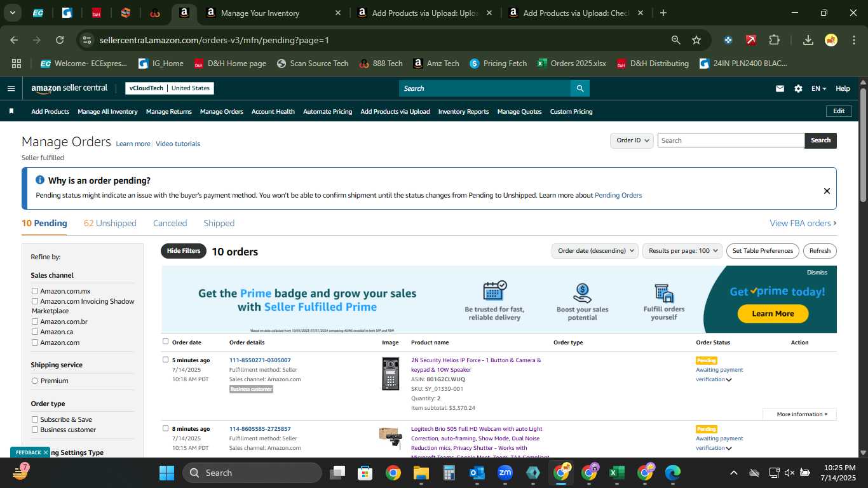Image resolution: width=868 pixels, height=488 pixels.
Task: Click Set Table Preferences button
Action: pos(763,251)
